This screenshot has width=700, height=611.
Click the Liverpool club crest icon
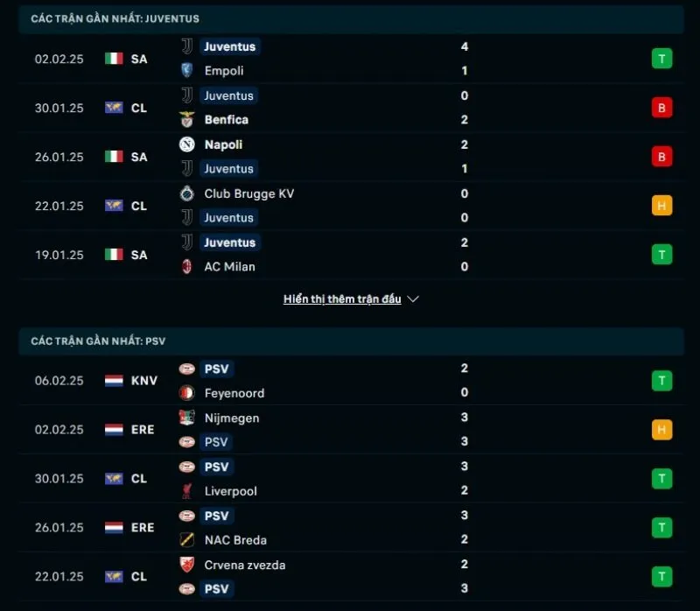(186, 492)
